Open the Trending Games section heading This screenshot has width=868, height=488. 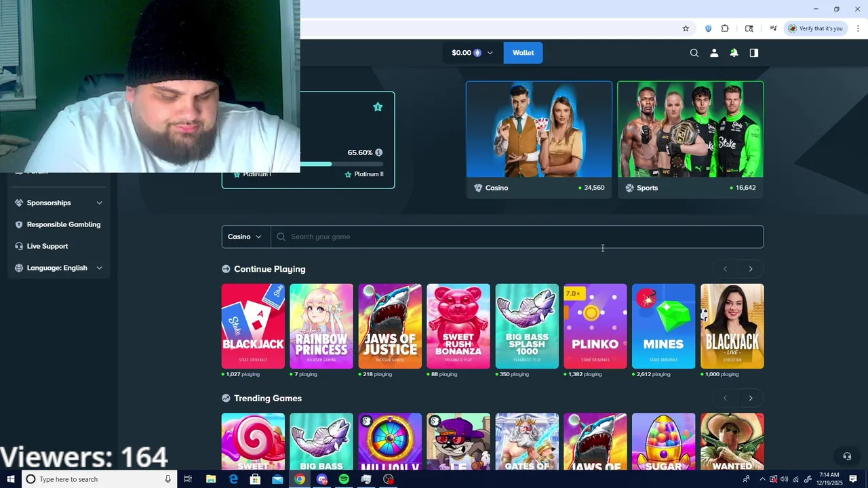point(268,399)
